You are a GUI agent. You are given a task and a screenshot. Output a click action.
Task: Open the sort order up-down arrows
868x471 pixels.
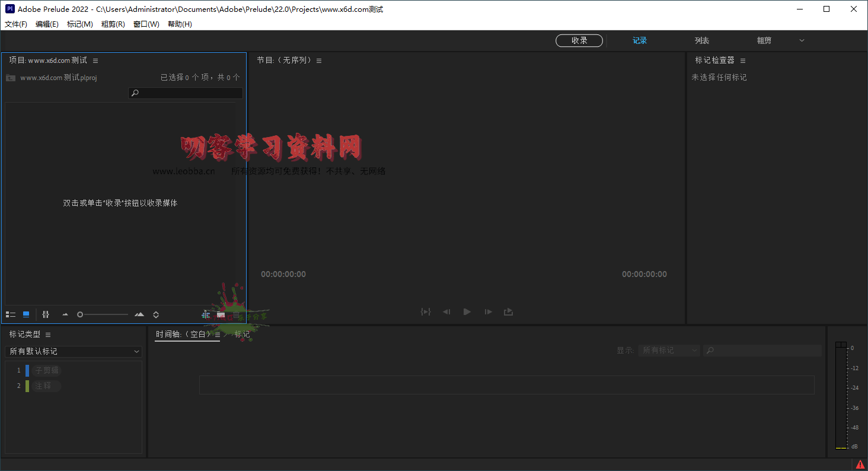(x=156, y=314)
